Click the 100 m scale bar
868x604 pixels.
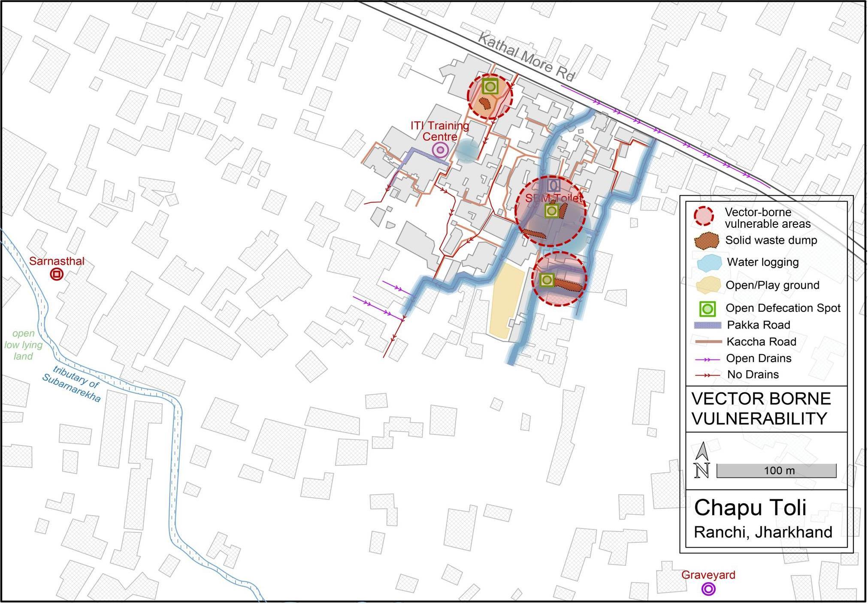776,471
